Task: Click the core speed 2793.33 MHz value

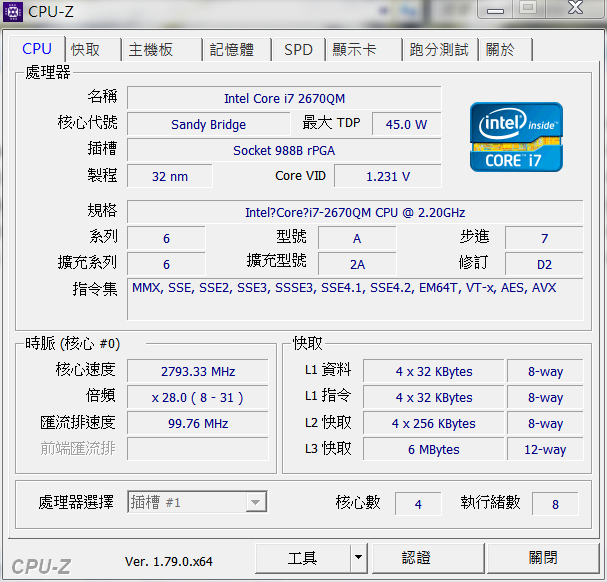Action: click(198, 371)
